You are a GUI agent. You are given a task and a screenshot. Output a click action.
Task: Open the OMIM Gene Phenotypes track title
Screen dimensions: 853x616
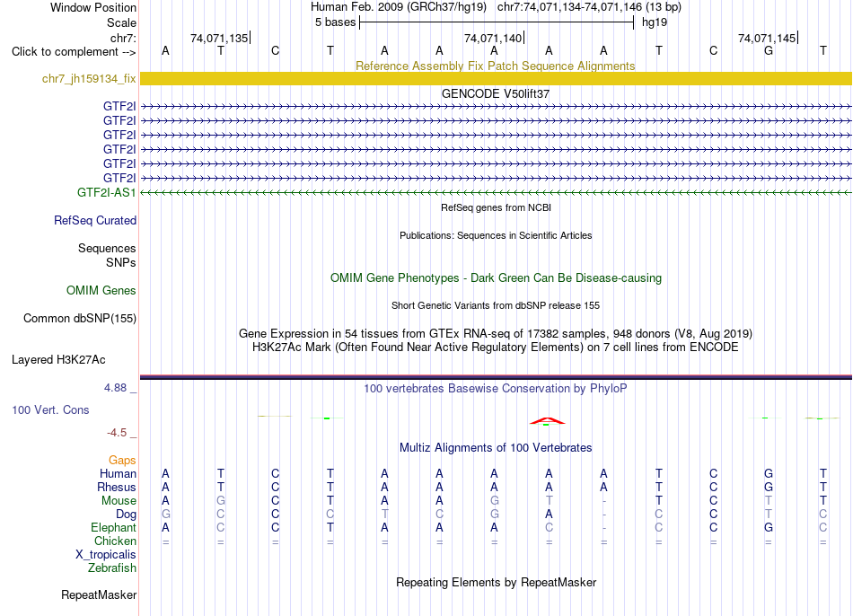[496, 278]
